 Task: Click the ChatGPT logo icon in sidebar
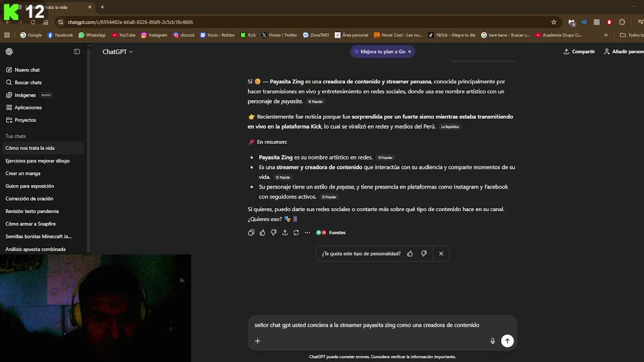coord(9,51)
